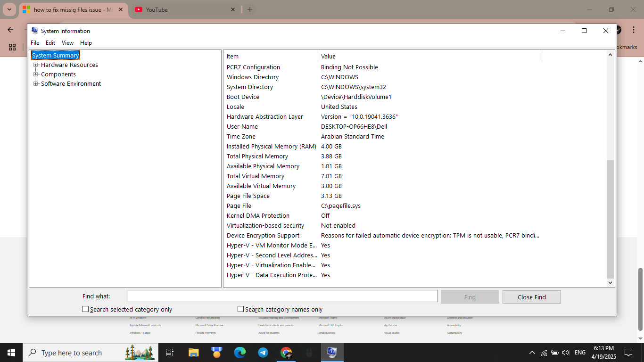Expand the Software Environment node
The image size is (644, 362).
35,84
